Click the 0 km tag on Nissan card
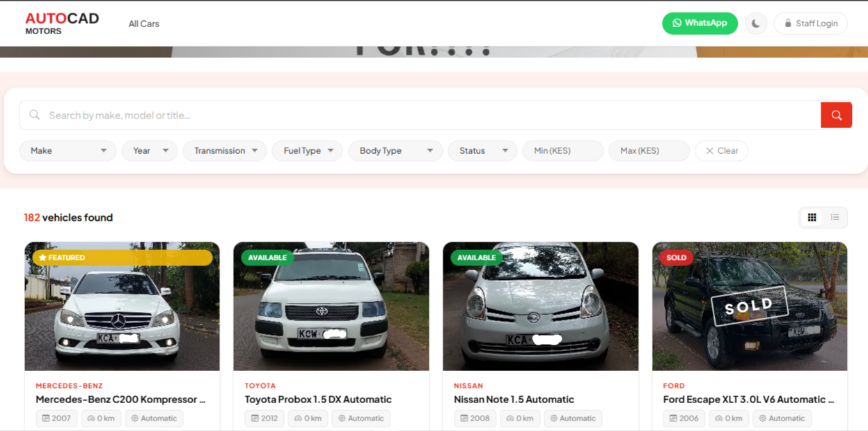868x431 pixels. [x=520, y=418]
